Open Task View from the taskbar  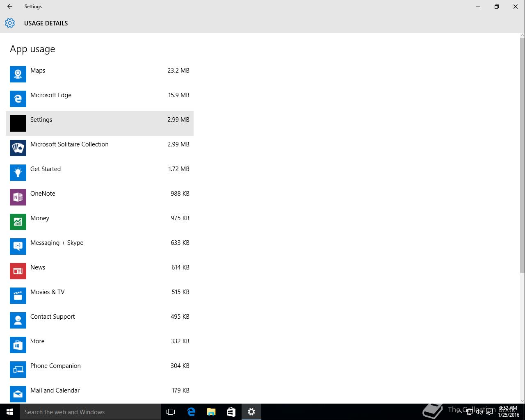(171, 412)
